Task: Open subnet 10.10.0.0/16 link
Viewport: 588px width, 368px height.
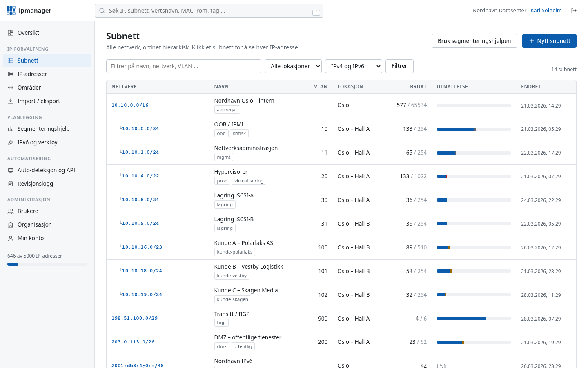Action: 130,105
